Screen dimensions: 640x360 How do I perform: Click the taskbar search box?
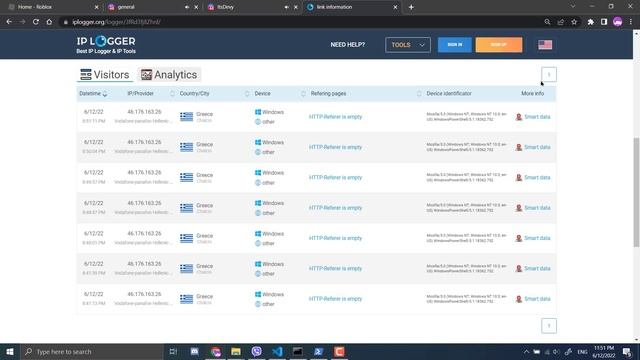pos(91,351)
